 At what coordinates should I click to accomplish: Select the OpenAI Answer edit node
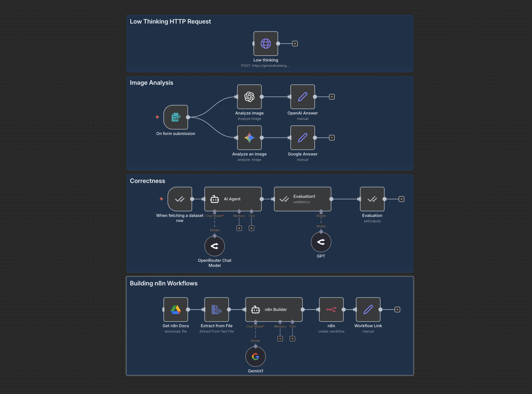tap(303, 97)
